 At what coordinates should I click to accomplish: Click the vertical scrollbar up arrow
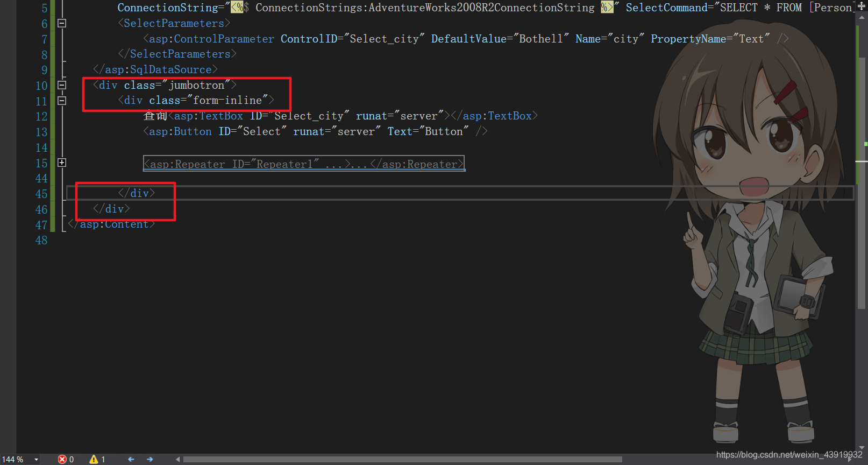tap(862, 17)
